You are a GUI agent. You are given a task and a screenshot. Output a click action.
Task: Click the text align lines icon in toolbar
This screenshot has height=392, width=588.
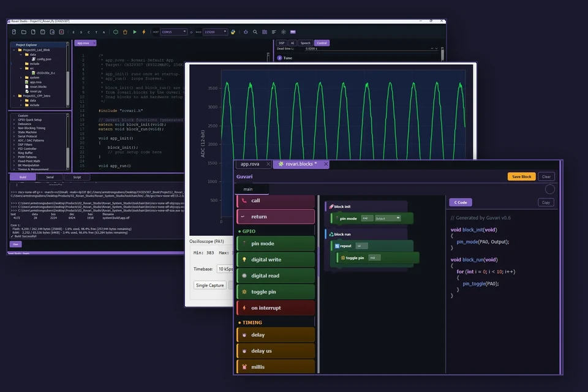tap(274, 32)
